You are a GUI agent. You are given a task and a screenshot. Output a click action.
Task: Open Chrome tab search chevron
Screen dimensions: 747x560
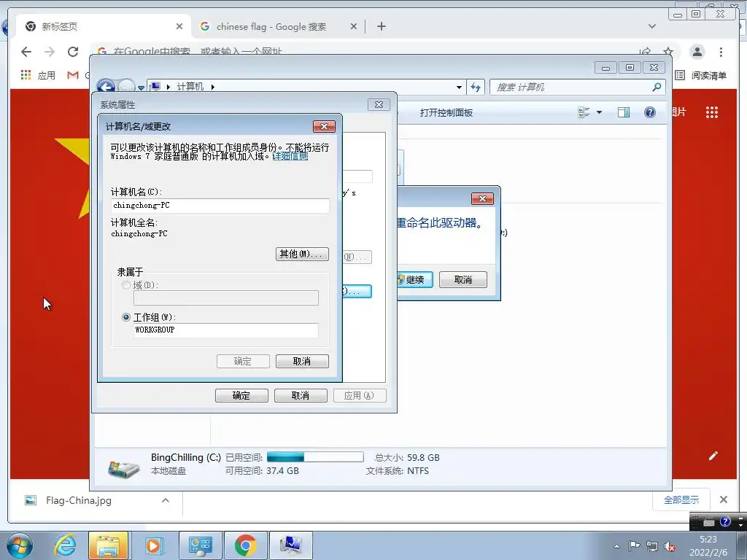point(652,27)
